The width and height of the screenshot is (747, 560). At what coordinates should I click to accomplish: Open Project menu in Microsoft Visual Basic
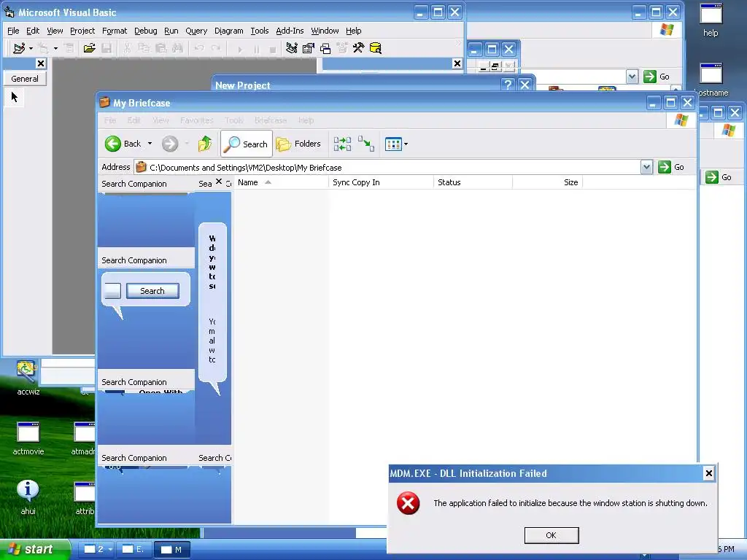(82, 31)
